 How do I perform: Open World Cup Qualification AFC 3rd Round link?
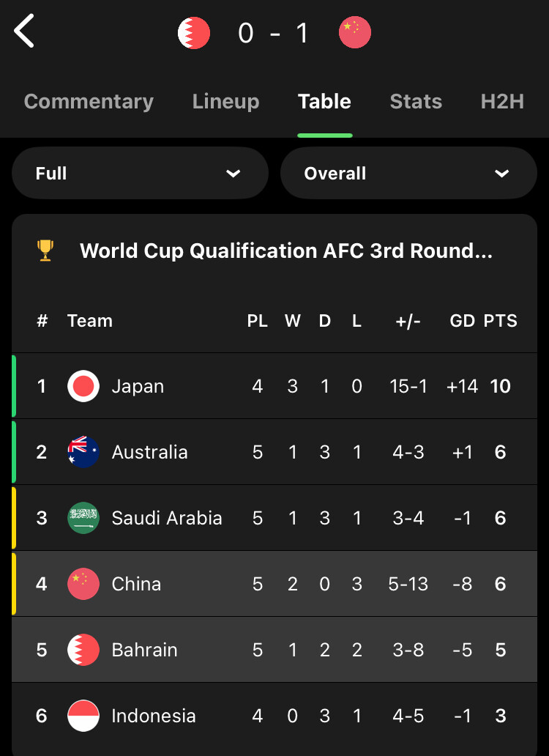(286, 251)
